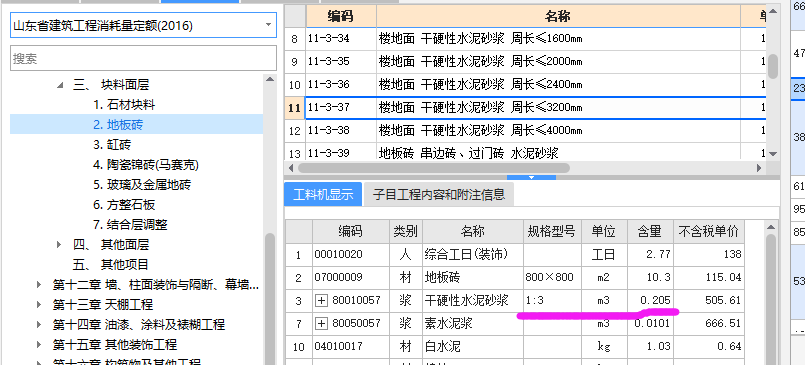Click code cell 07000009
Screen dimensions: 805x365
[351, 278]
